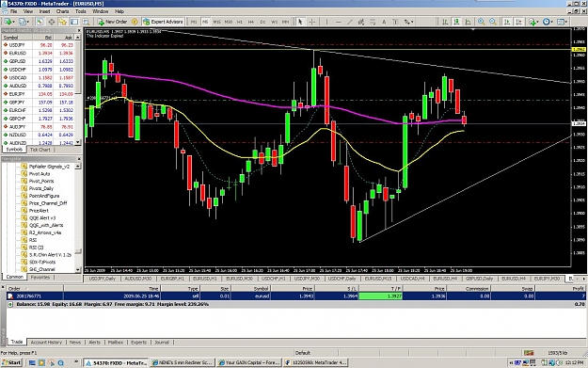Click the zoom out magnifier icon
Screen dimensions: 588x368
493,22
